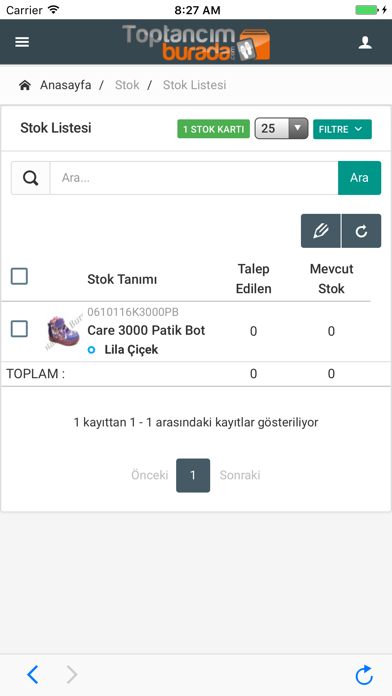
Task: Click the edit pen icon button
Action: point(321,231)
